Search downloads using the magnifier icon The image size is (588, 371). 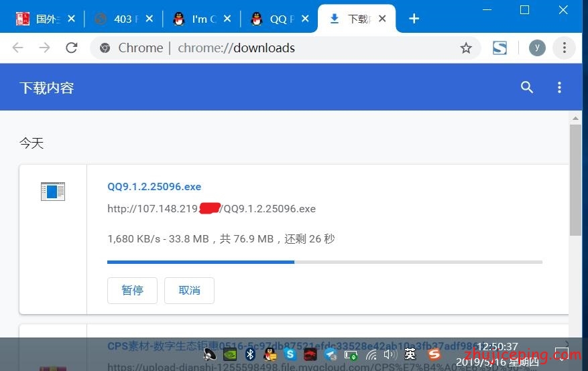tap(527, 87)
